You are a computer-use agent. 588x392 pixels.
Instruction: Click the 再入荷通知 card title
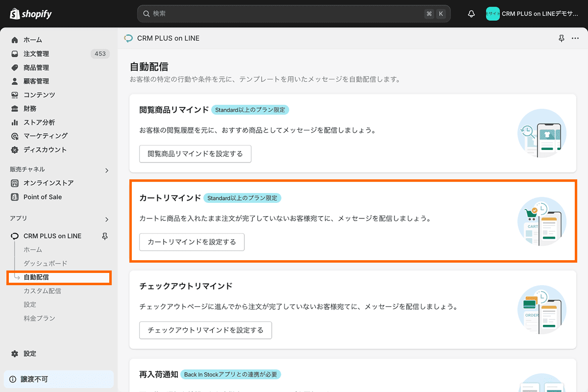[x=158, y=375]
